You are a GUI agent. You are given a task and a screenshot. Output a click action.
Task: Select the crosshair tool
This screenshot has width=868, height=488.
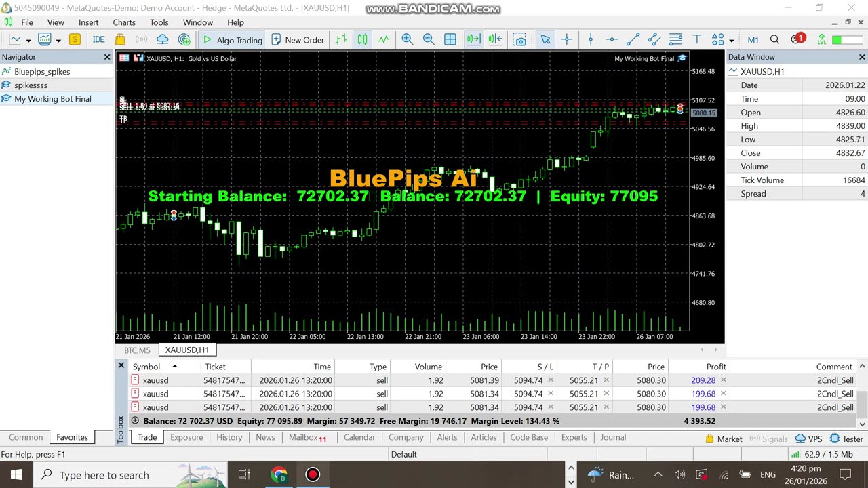[567, 40]
